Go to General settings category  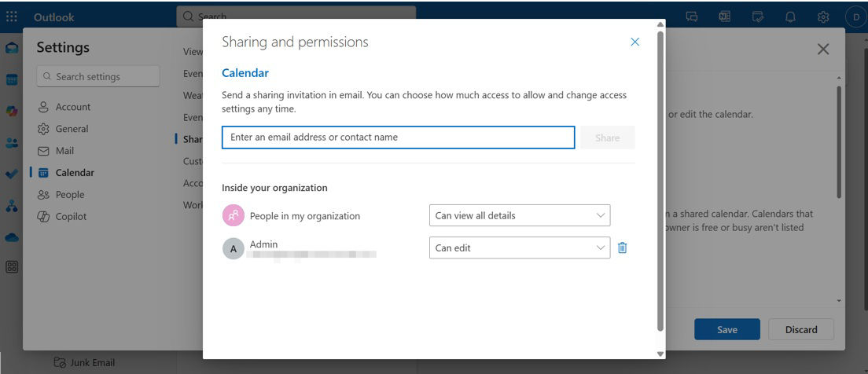point(72,129)
